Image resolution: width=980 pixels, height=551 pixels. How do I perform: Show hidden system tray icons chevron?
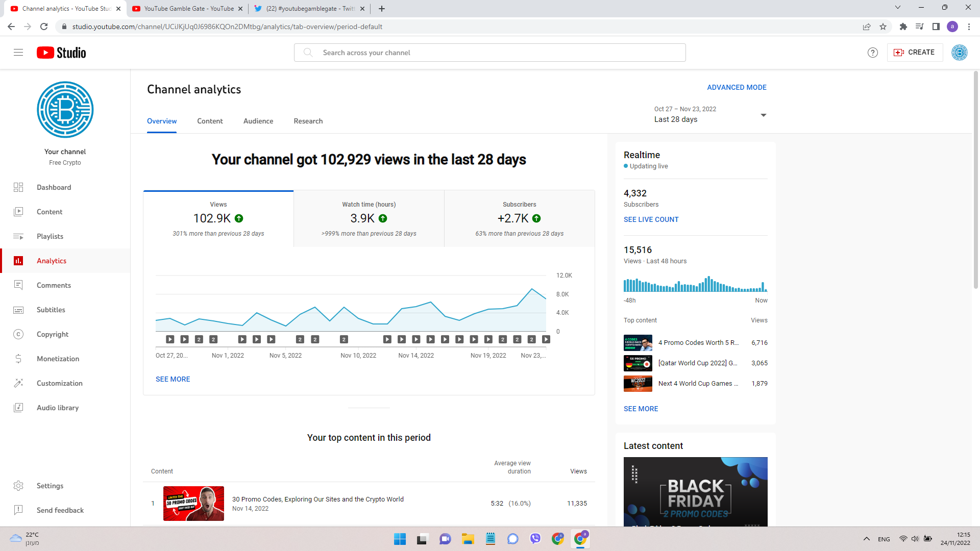[866, 539]
